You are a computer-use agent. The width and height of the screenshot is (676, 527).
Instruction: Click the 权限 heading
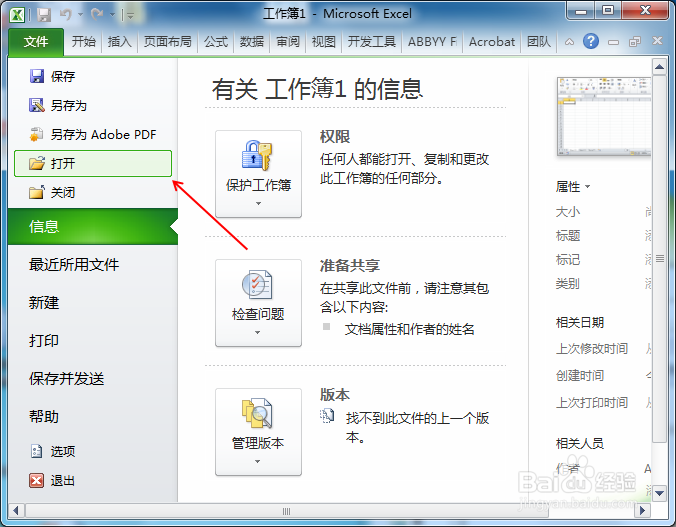[x=335, y=137]
